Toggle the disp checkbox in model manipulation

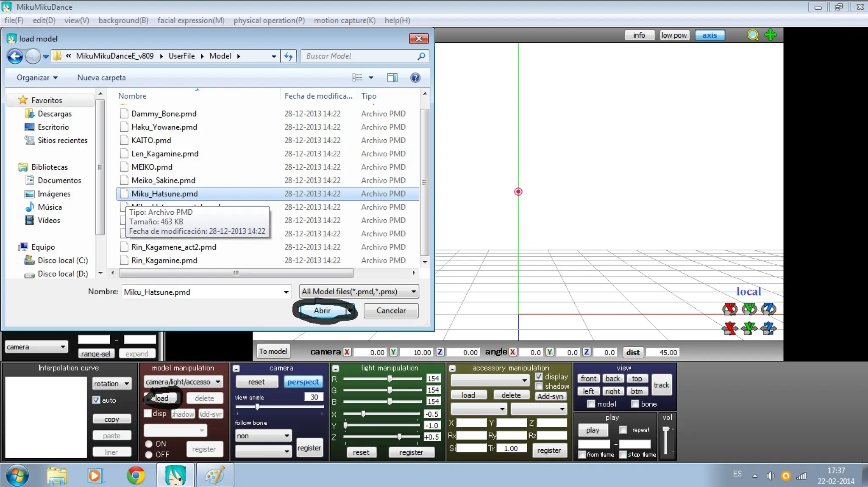[147, 413]
